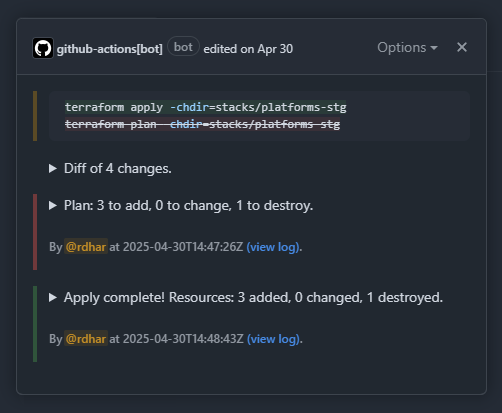This screenshot has height=413, width=502.
Task: Click the caret arrow beside Options
Action: [434, 48]
